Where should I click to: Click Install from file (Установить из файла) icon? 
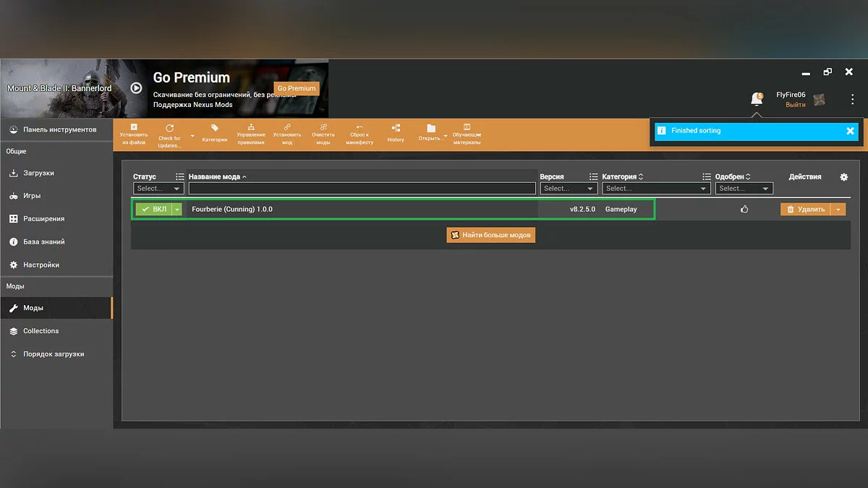pyautogui.click(x=134, y=127)
